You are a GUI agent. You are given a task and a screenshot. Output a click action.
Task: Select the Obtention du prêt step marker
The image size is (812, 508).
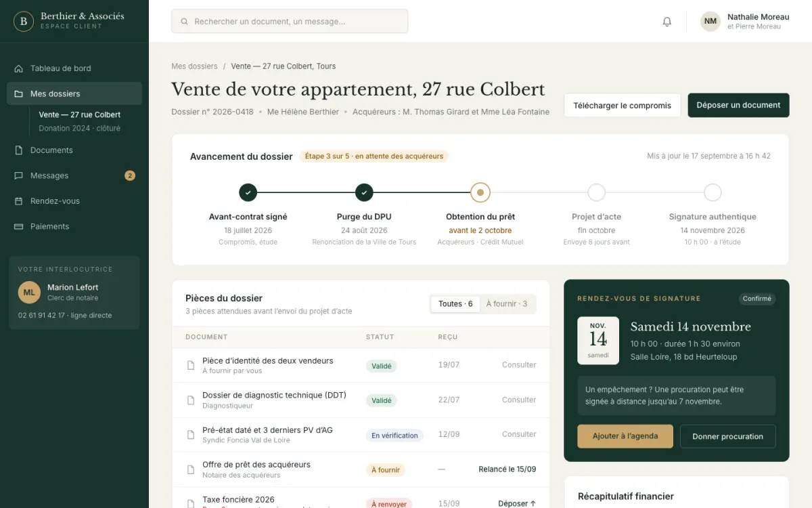(480, 192)
